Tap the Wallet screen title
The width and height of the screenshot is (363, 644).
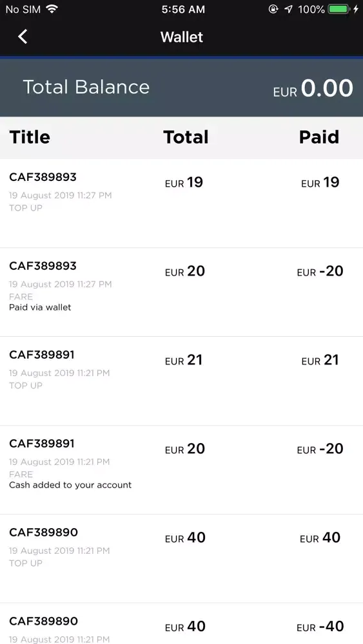pyautogui.click(x=182, y=37)
